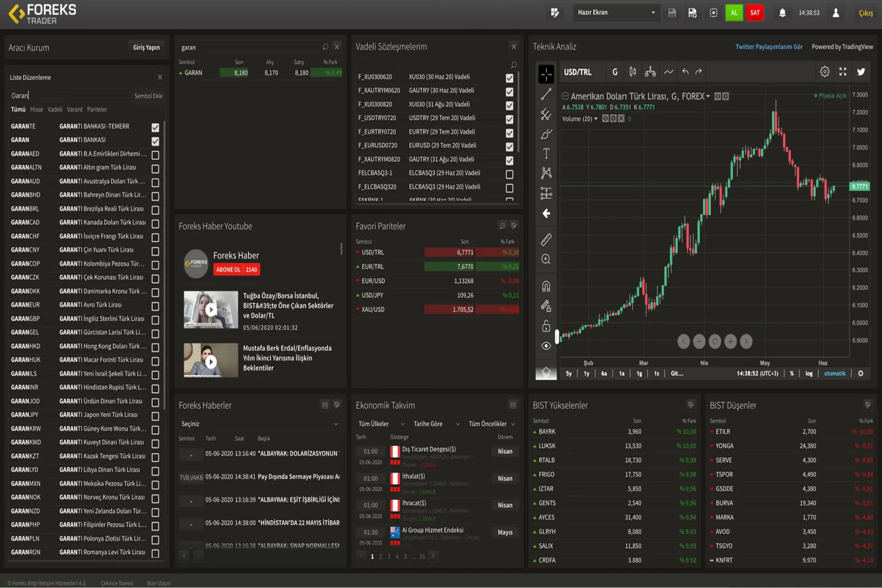Select the Hisse filter tab
This screenshot has width=882, height=588.
(36, 110)
